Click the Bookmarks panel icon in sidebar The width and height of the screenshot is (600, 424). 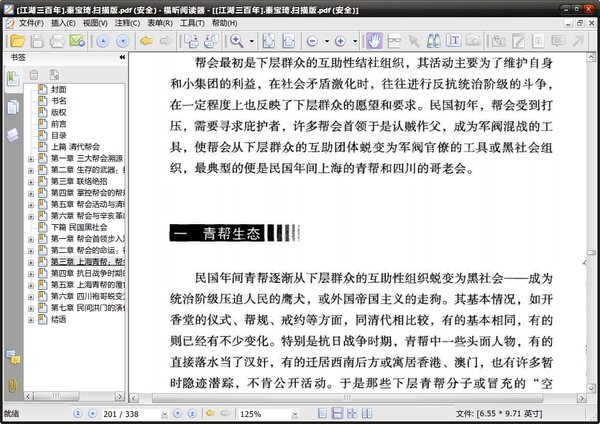(13, 80)
